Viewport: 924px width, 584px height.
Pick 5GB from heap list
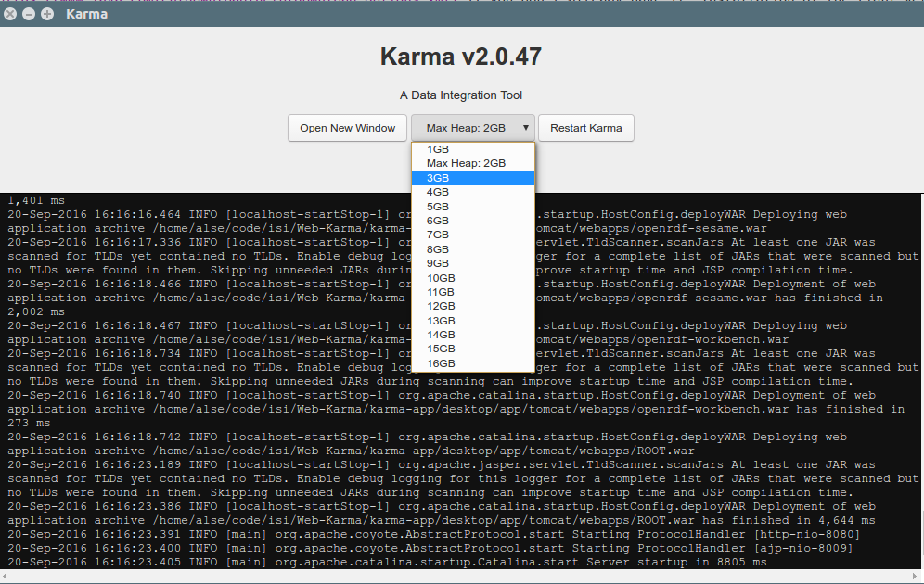(x=472, y=207)
